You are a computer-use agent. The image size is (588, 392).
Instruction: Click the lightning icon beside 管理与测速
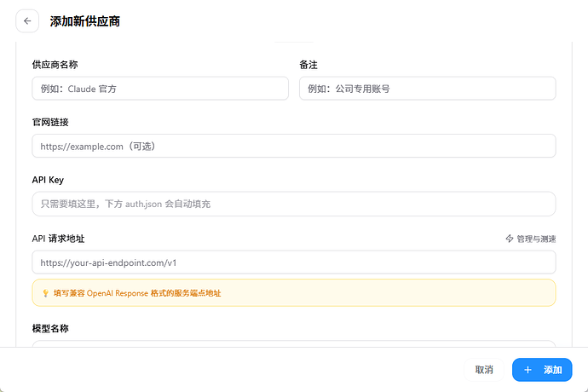coord(510,239)
